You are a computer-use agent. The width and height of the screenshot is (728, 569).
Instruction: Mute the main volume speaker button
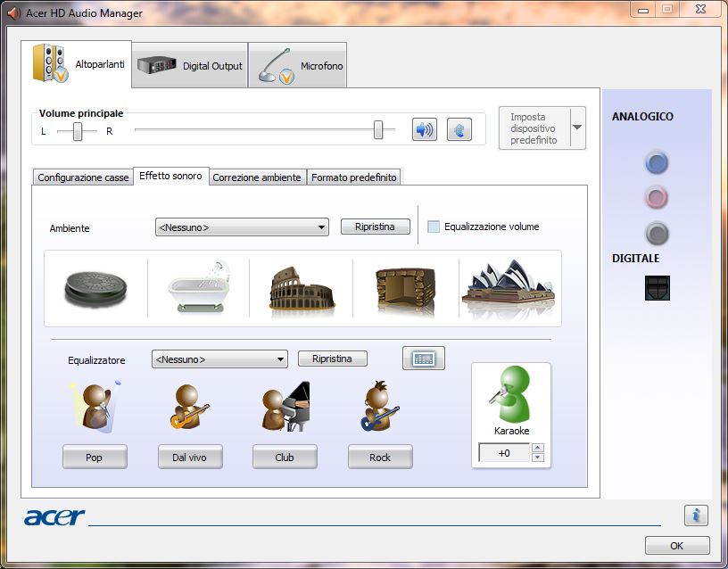[x=425, y=129]
